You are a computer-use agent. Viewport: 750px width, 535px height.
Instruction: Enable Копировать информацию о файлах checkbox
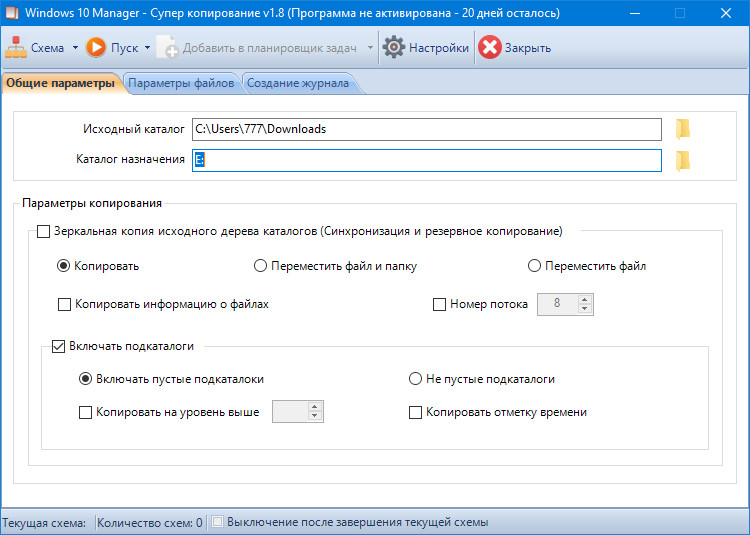point(64,305)
